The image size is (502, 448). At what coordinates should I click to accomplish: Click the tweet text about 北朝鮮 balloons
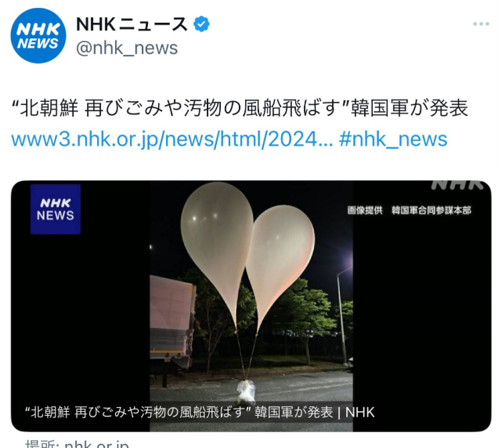click(x=240, y=108)
